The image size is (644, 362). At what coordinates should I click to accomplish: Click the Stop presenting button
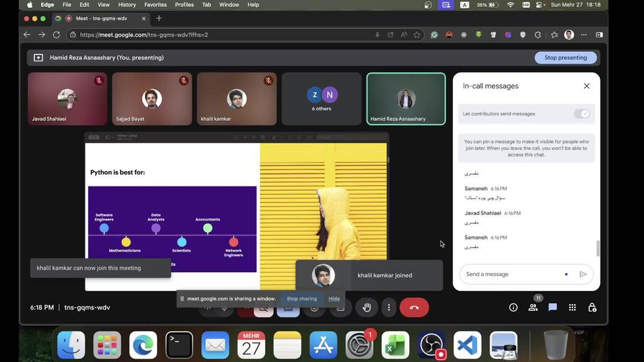tap(566, 58)
